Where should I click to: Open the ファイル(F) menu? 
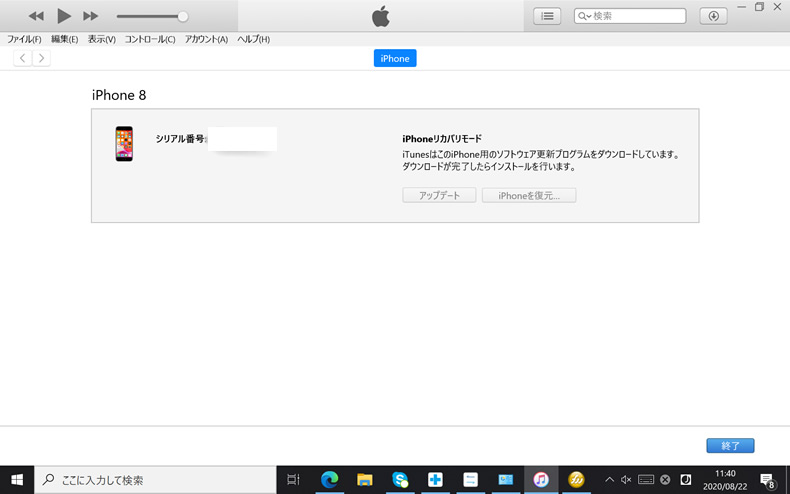click(x=24, y=39)
